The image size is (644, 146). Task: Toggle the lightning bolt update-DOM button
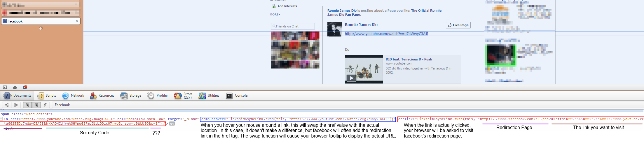pos(45,105)
